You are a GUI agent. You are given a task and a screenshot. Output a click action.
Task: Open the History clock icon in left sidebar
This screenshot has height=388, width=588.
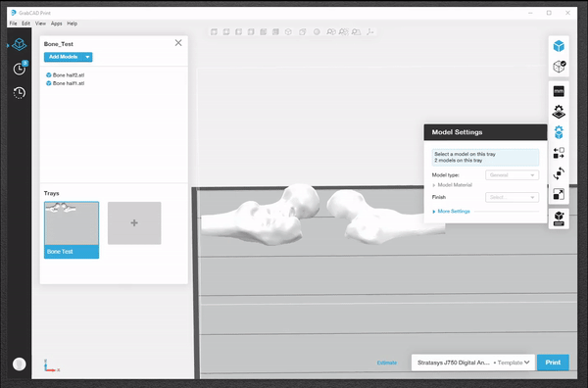click(x=20, y=93)
